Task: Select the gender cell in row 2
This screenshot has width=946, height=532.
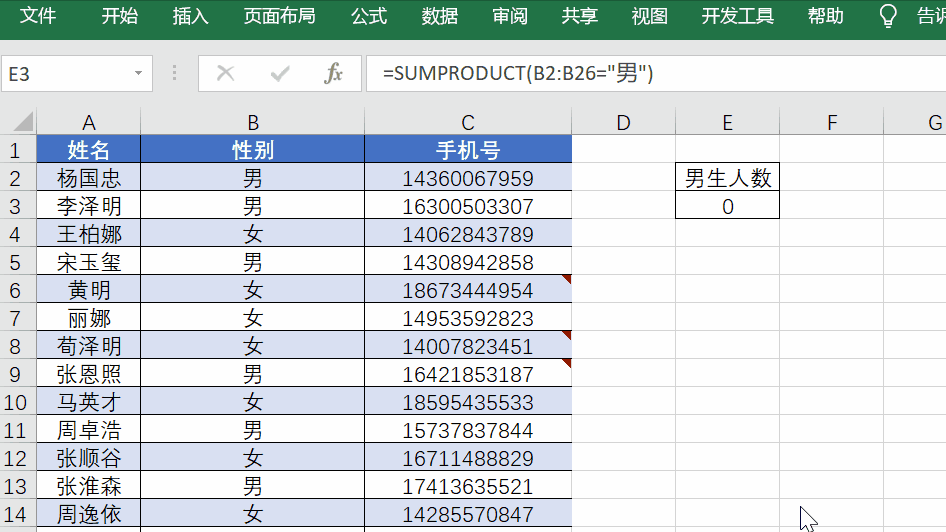Action: coord(253,177)
